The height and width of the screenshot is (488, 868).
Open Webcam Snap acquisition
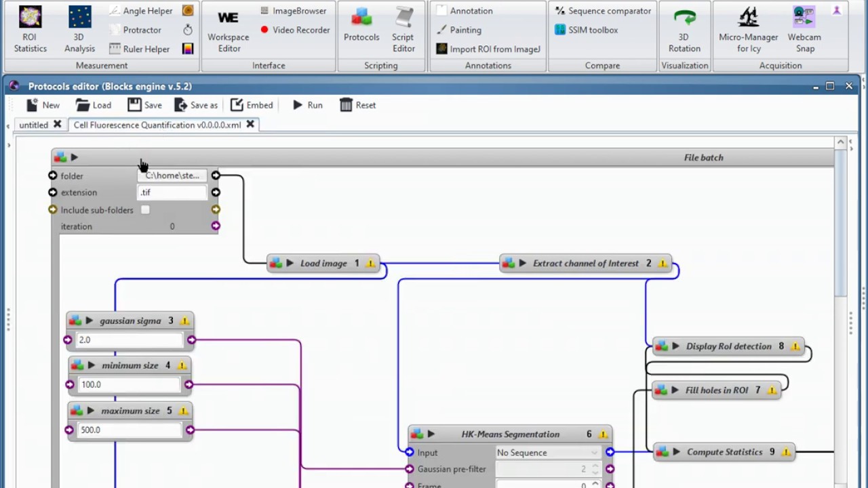[x=805, y=28]
